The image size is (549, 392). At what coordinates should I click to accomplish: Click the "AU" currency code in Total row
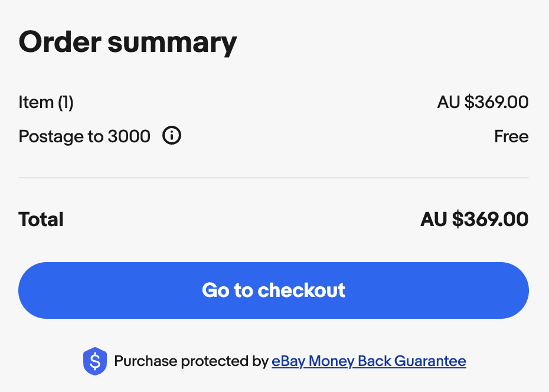(x=434, y=220)
